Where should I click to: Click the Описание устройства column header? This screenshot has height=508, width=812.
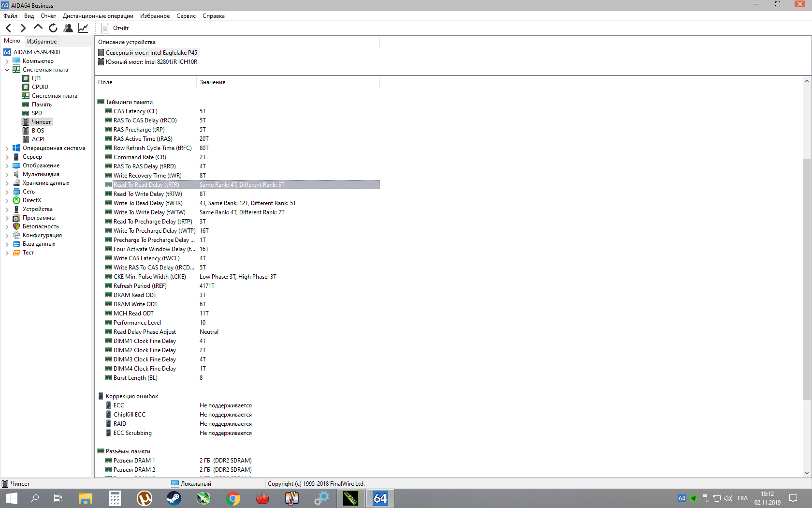(237, 42)
